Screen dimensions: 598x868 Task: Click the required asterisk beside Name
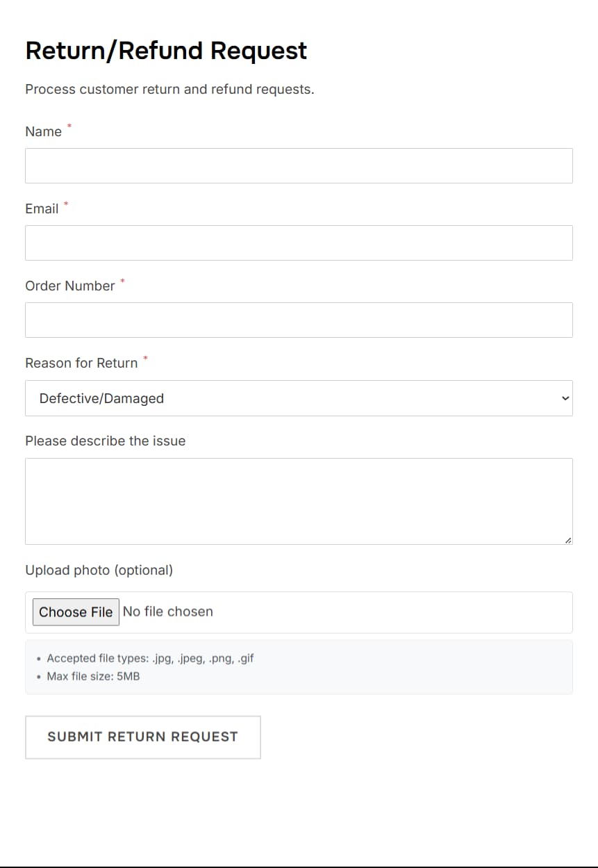pyautogui.click(x=69, y=126)
